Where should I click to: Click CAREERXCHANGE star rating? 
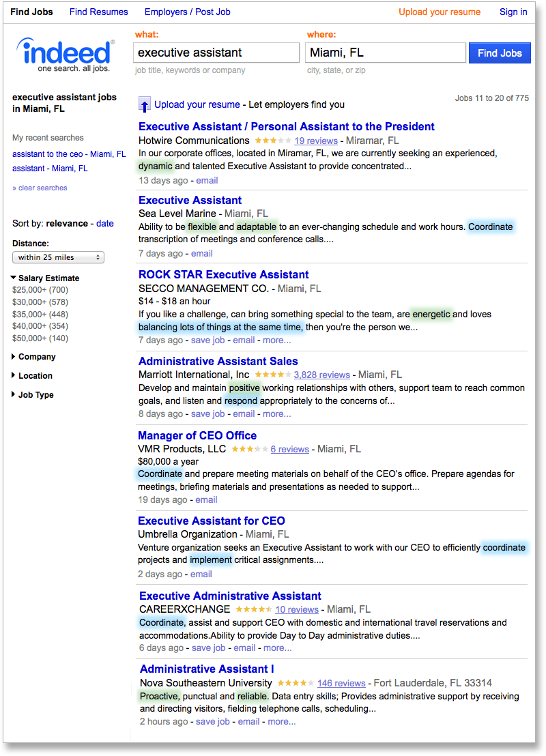click(254, 609)
